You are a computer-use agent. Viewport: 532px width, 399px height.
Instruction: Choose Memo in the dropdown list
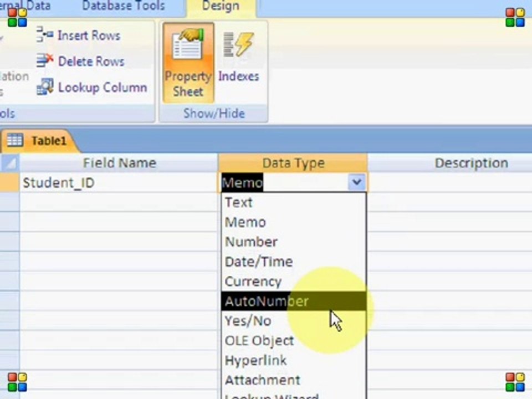tap(294, 222)
